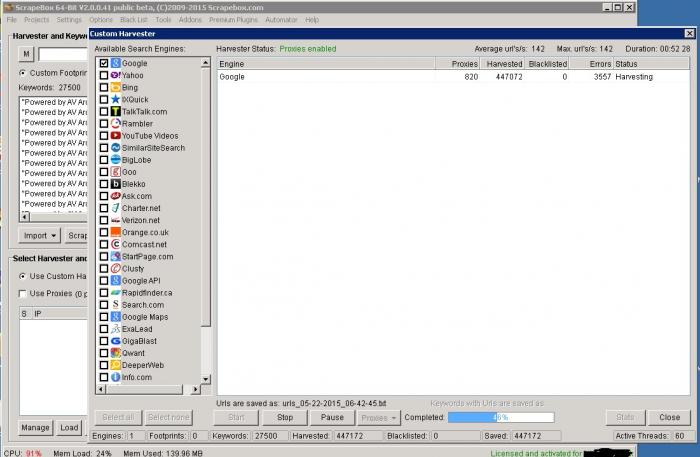Open the Addons menu
The image size is (700, 457).
pos(190,20)
